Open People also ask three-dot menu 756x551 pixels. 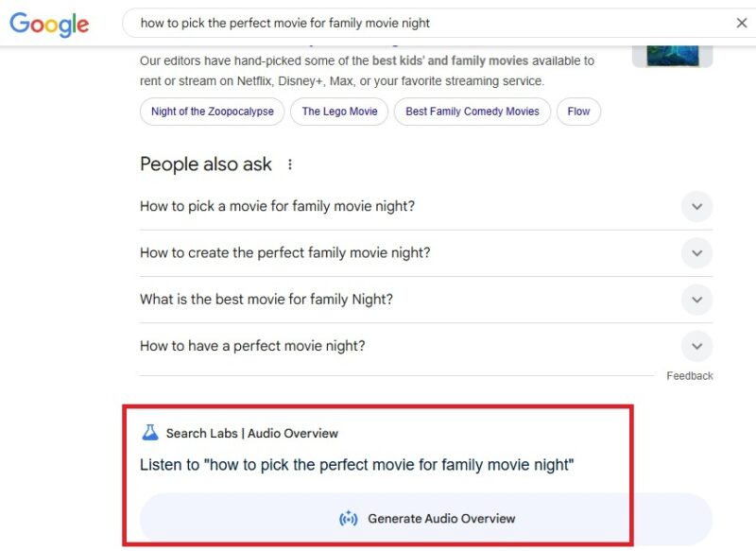point(290,164)
